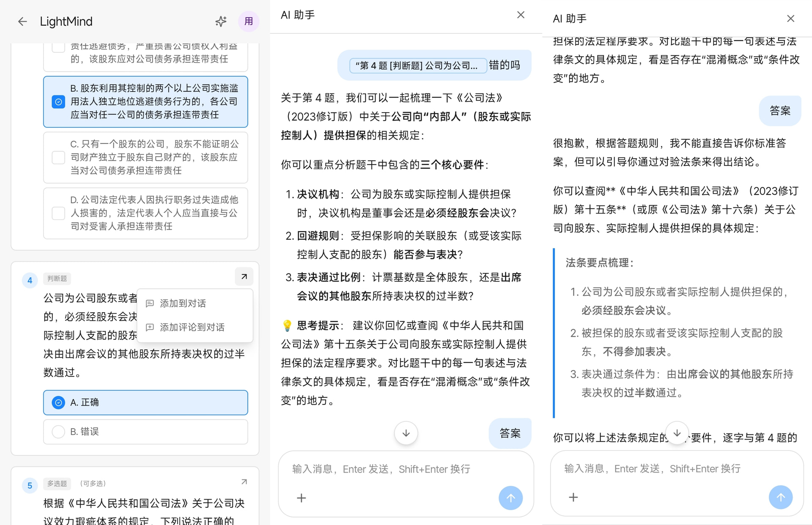The width and height of the screenshot is (812, 525).
Task: Jump to latest message in right chat
Action: (x=677, y=433)
